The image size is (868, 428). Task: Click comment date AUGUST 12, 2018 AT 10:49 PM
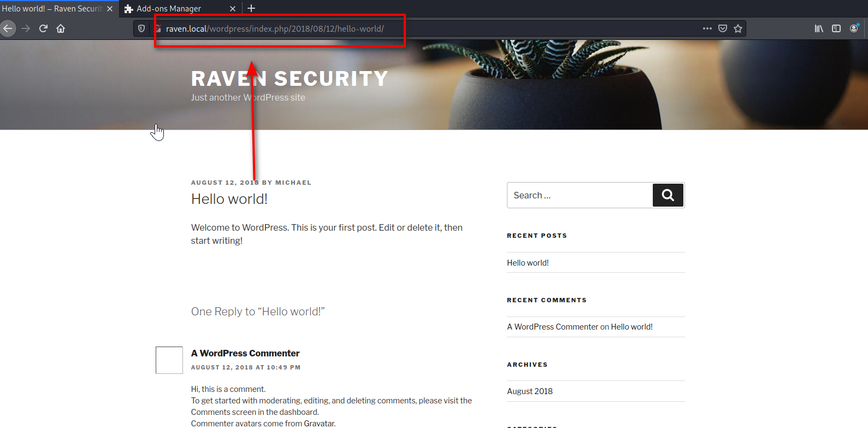(x=246, y=367)
